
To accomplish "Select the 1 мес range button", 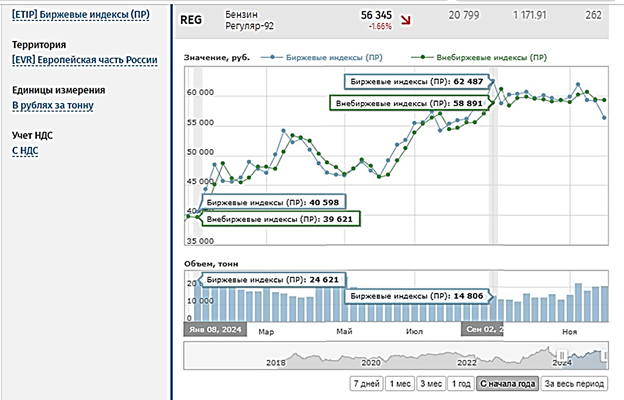I will coord(401,384).
